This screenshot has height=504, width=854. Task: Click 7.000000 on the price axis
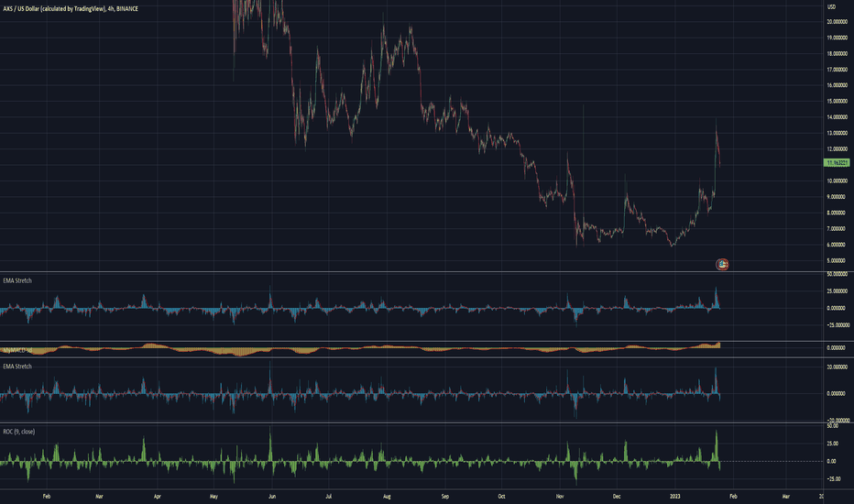[838, 229]
